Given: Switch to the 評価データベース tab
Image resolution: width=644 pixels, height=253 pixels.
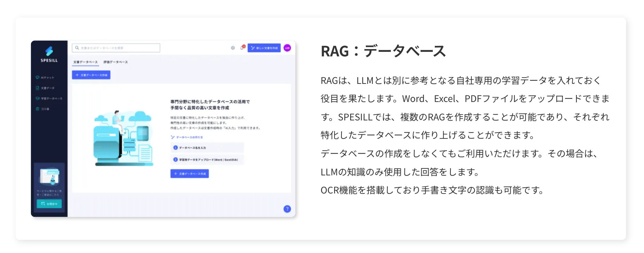Looking at the screenshot, I should [x=116, y=62].
